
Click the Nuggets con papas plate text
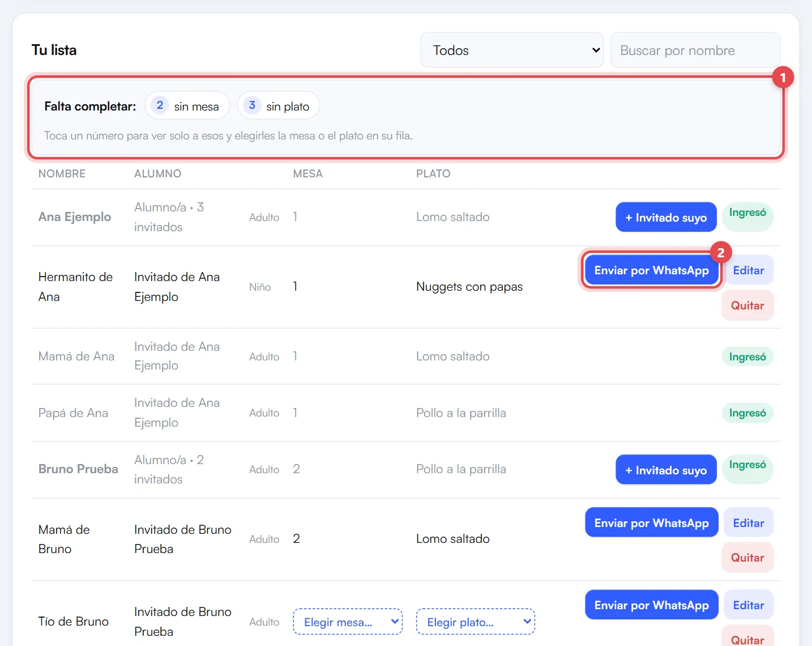[x=469, y=287]
